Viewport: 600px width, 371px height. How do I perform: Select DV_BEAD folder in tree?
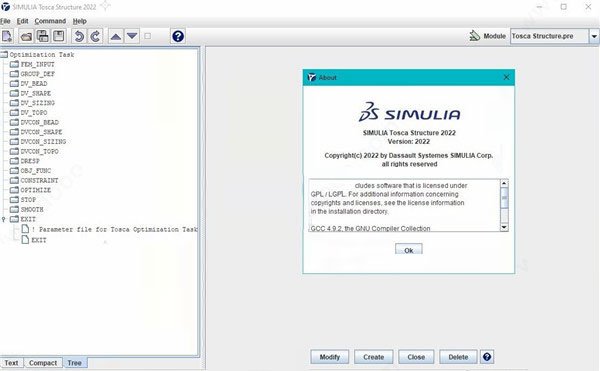pyautogui.click(x=34, y=83)
